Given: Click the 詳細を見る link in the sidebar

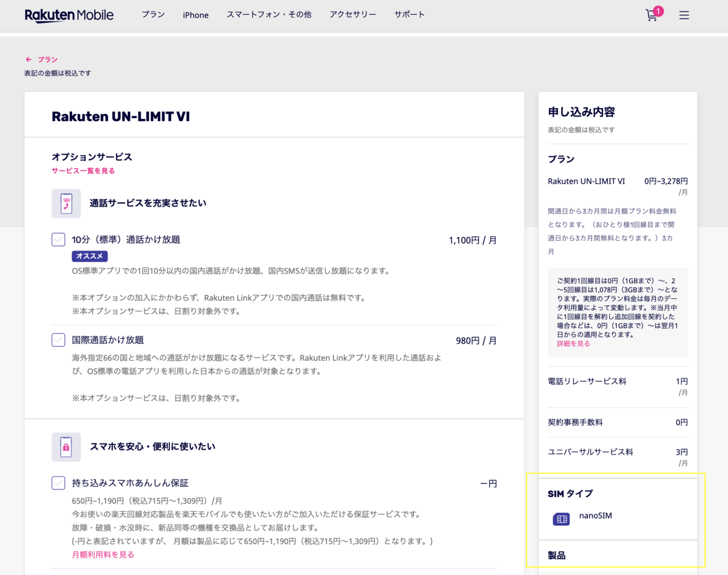Looking at the screenshot, I should (573, 343).
